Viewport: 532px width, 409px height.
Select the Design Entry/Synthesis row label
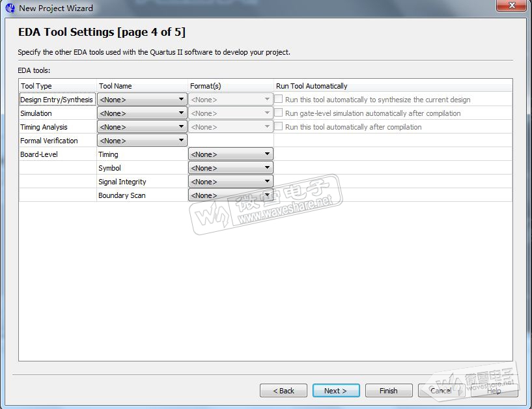click(x=57, y=100)
